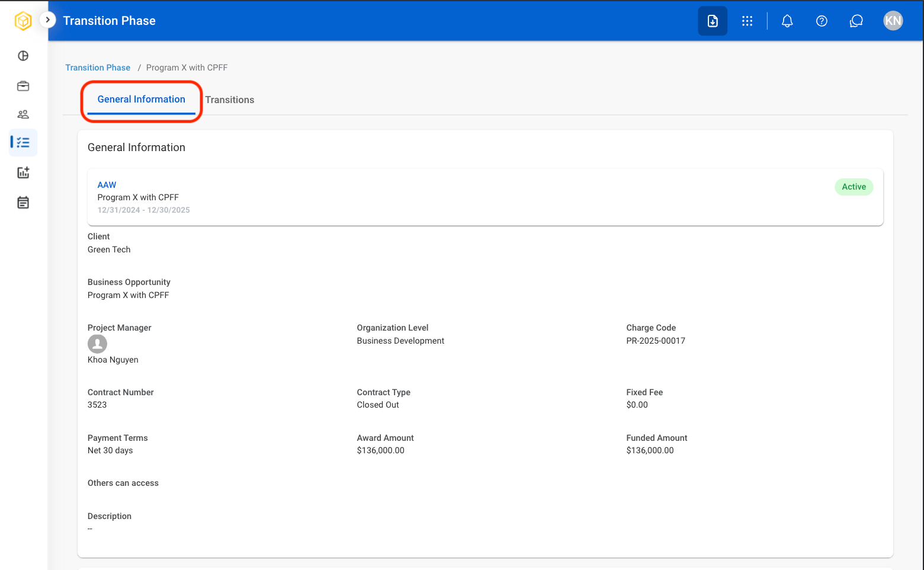Open the chart-plus reports sidebar icon
This screenshot has width=924, height=570.
(x=23, y=172)
